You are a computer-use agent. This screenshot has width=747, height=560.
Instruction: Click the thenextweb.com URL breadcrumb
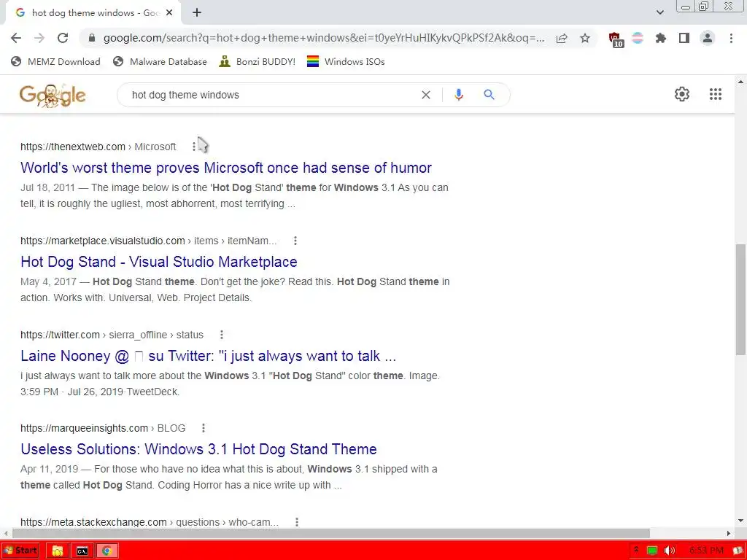coord(98,147)
